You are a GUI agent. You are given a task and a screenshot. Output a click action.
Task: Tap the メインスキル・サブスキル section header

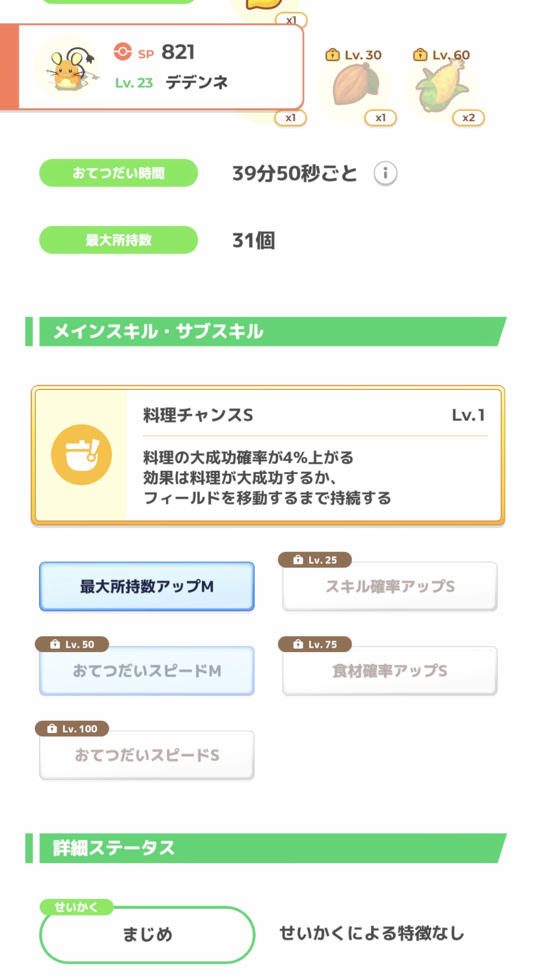(267, 331)
